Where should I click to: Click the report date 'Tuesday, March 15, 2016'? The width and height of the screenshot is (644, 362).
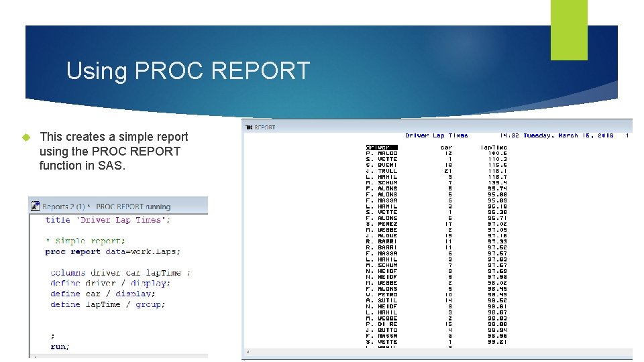[568, 135]
